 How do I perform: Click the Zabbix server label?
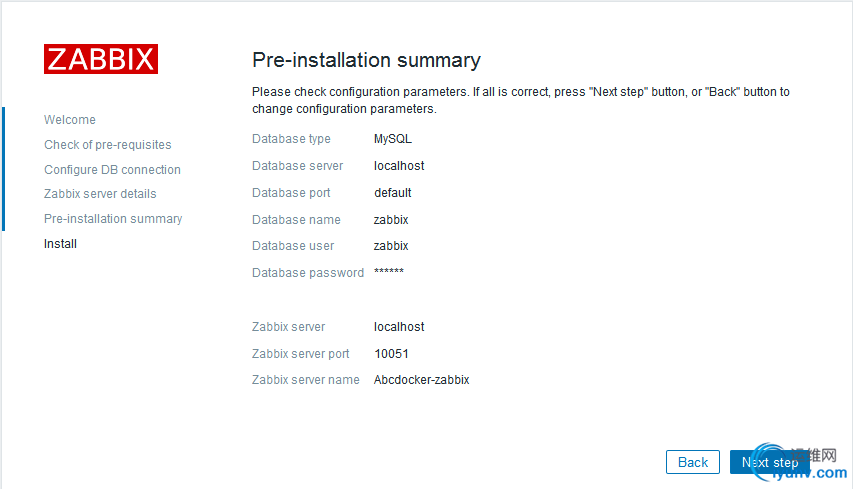pos(288,327)
